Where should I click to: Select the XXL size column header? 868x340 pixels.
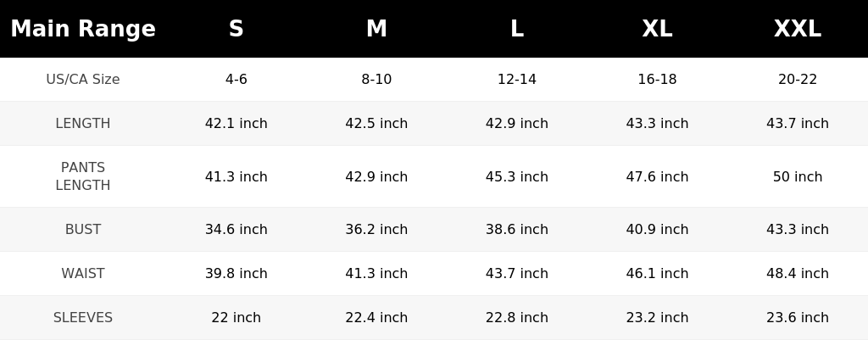click(798, 29)
